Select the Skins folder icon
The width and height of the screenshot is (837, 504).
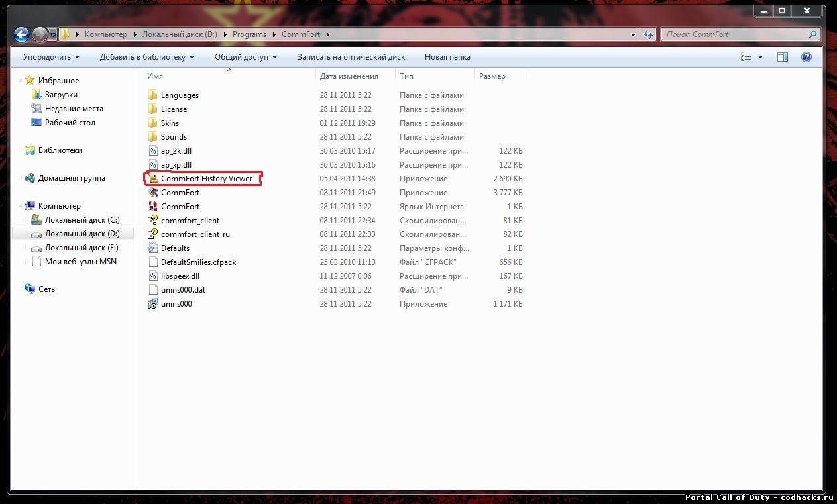point(153,123)
